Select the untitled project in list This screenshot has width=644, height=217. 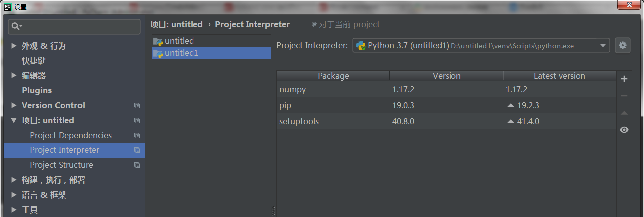coord(179,41)
